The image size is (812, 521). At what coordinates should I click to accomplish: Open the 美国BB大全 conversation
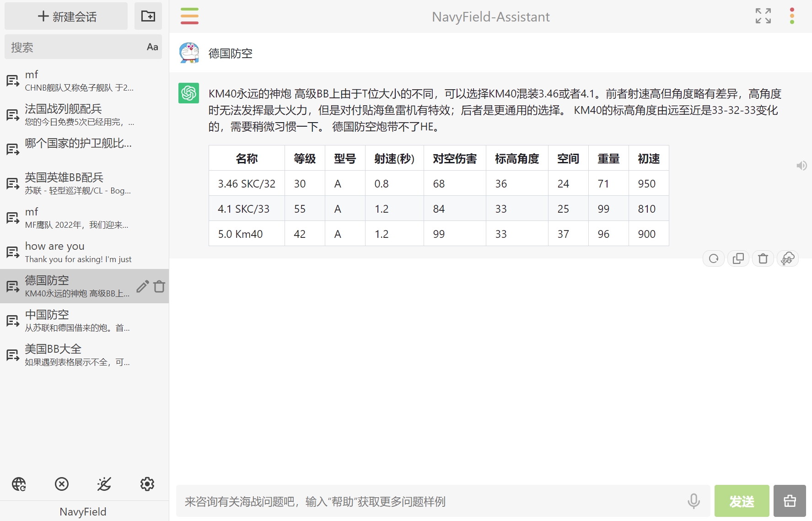tap(78, 355)
